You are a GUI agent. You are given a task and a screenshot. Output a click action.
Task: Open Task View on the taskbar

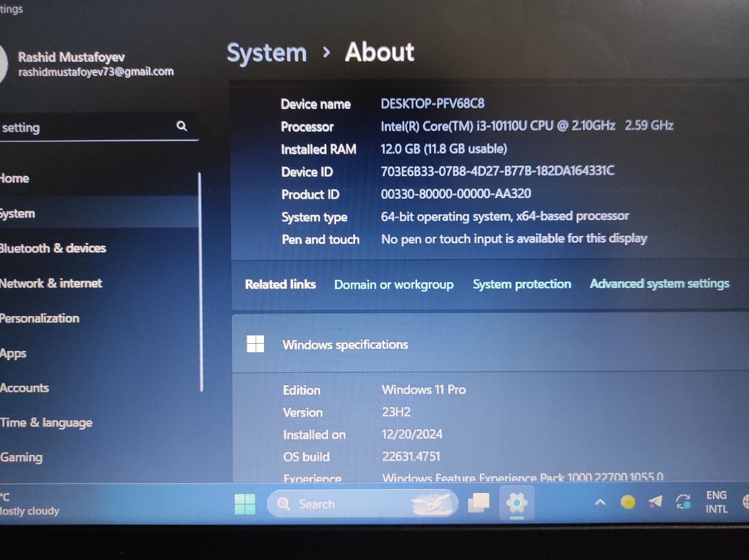(478, 503)
